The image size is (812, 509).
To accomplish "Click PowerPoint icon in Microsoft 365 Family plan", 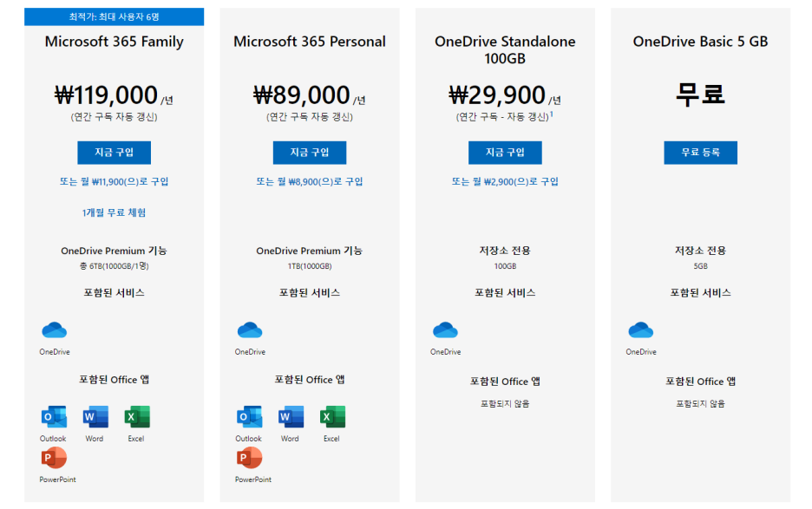I will coord(54,458).
